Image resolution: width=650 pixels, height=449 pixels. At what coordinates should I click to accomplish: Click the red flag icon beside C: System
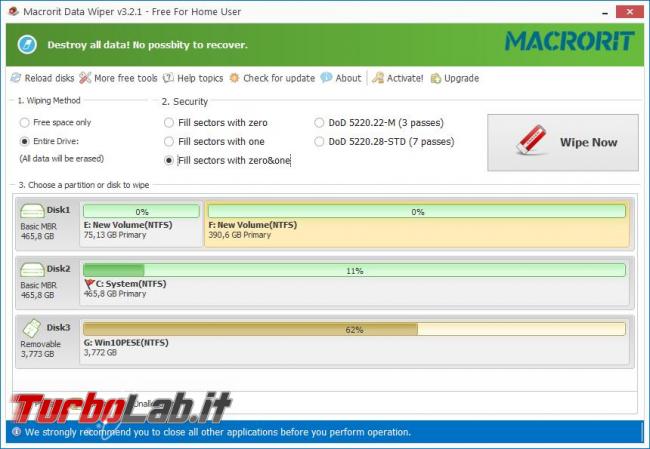89,284
